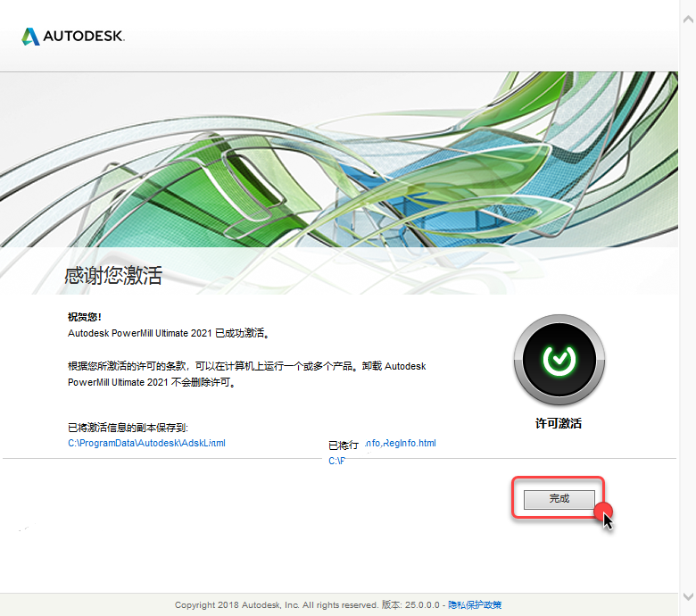Viewport: 696px width, 616px height.
Task: Open the RegInfo.html link
Action: 401,443
